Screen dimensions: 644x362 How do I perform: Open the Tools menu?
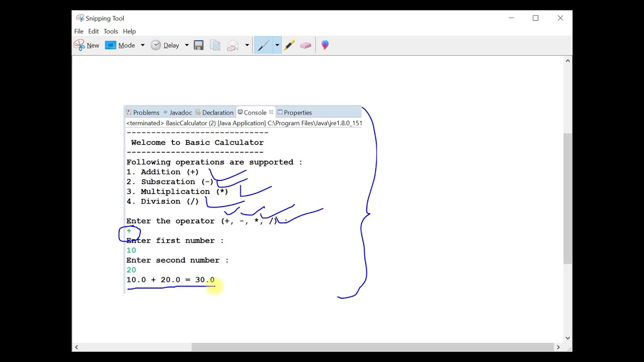(111, 31)
